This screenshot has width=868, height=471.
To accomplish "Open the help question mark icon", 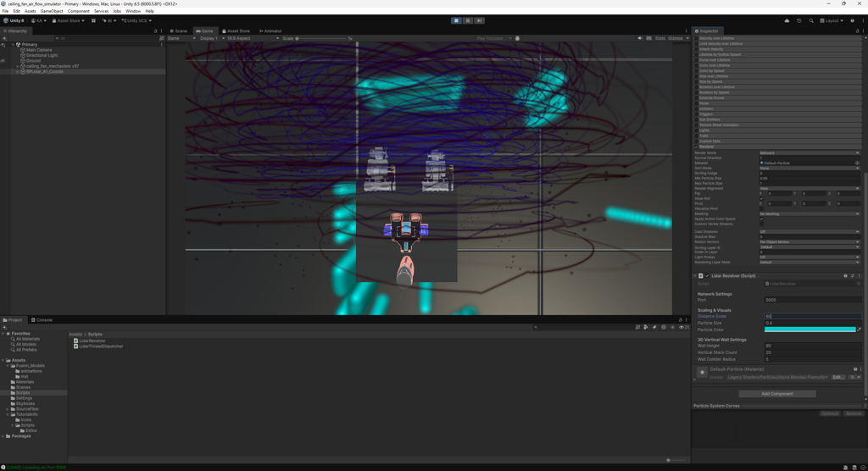I will point(852,20).
